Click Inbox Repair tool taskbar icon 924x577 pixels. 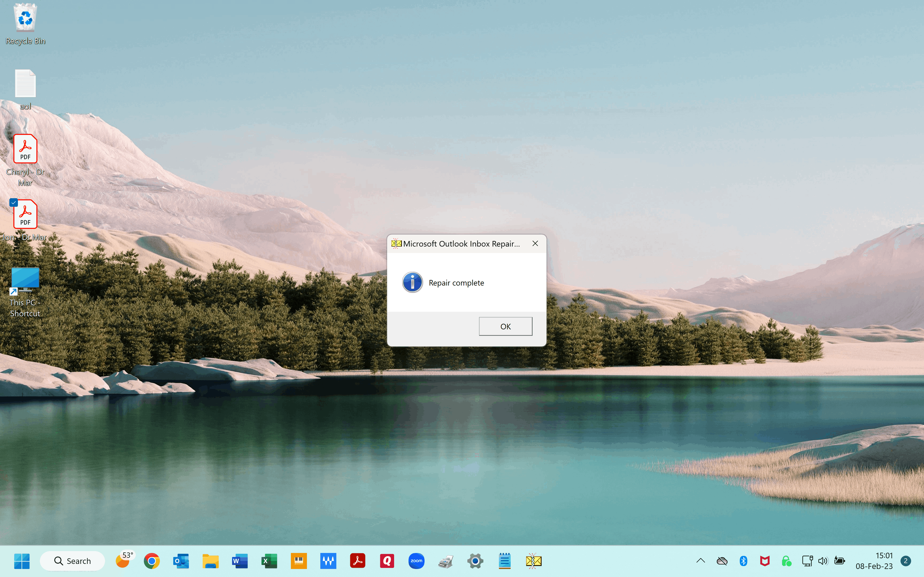(x=533, y=561)
